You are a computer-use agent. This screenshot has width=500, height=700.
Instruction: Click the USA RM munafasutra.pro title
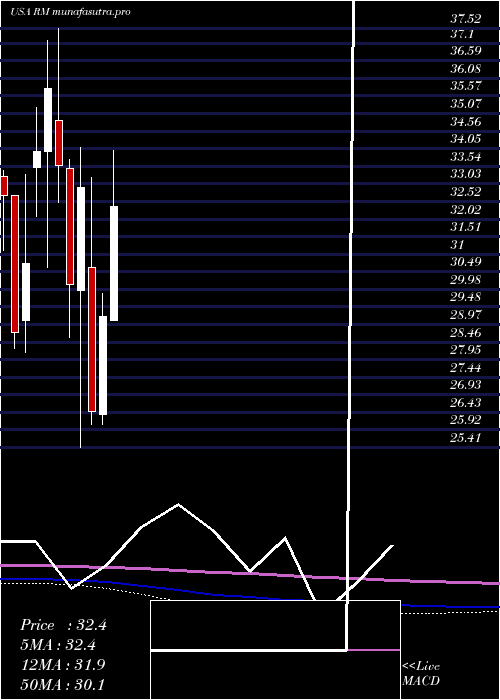pyautogui.click(x=71, y=12)
